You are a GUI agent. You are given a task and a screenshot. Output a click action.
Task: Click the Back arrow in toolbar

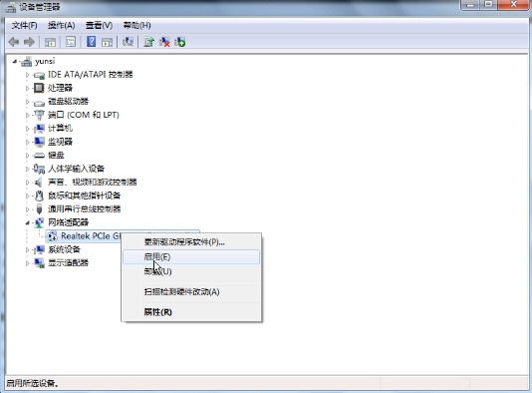[14, 42]
